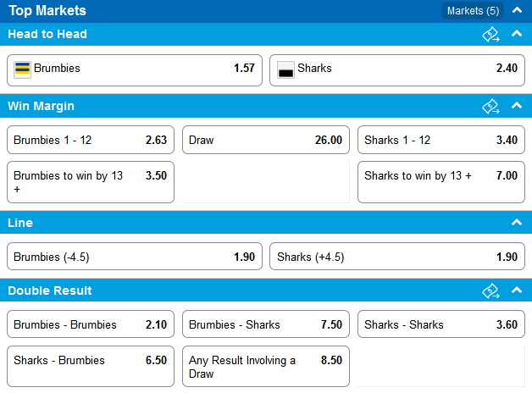Image resolution: width=532 pixels, height=393 pixels.
Task: Collapse the Top Markets section
Action: tap(517, 10)
